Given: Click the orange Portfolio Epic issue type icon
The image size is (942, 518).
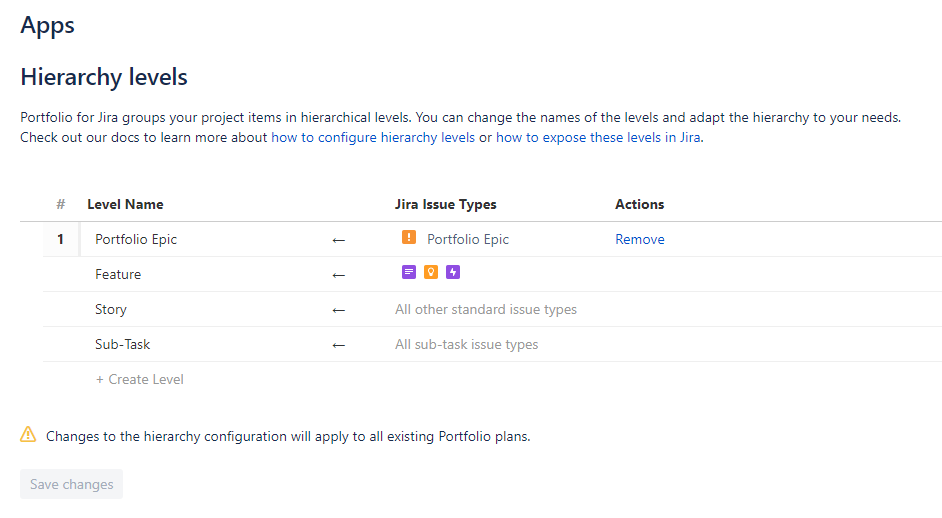Looking at the screenshot, I should pos(409,237).
